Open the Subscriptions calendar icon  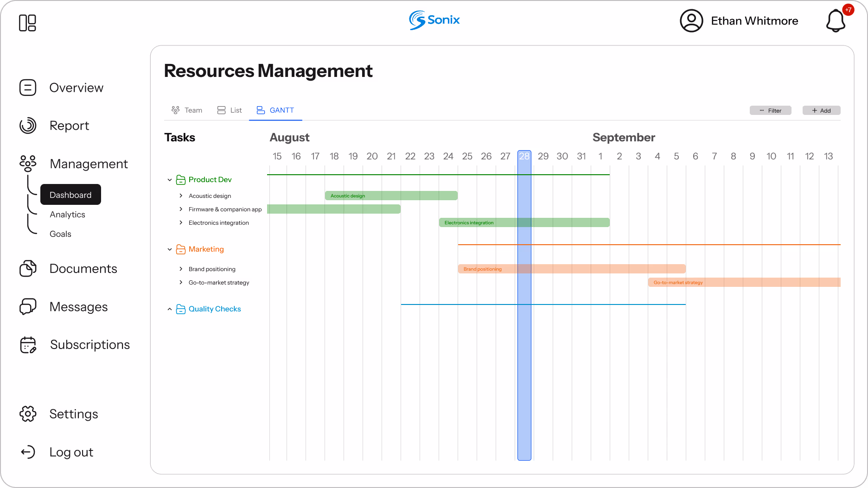coord(28,345)
